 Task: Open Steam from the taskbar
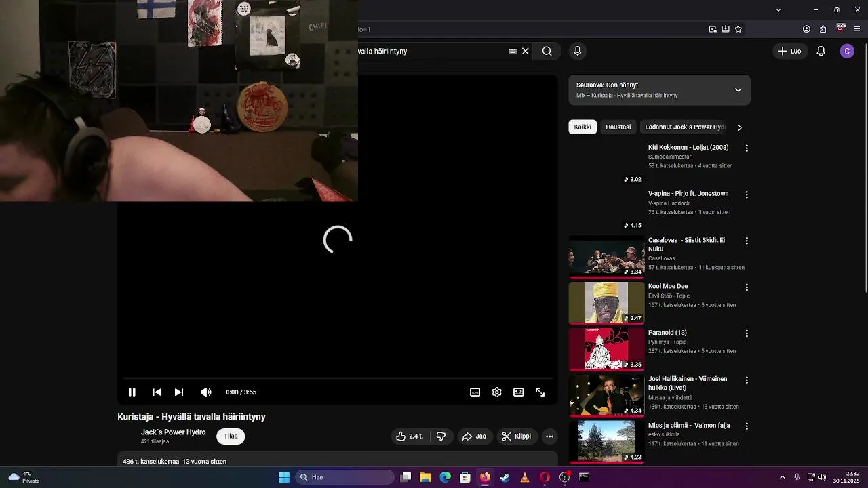505,477
